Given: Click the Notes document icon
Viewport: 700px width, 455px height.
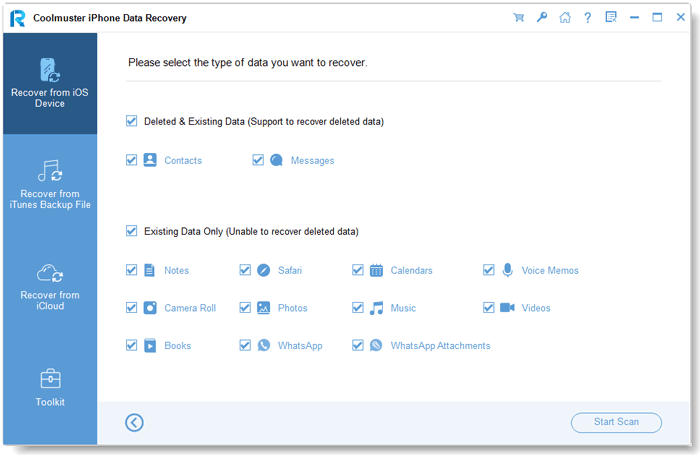Looking at the screenshot, I should pos(150,270).
